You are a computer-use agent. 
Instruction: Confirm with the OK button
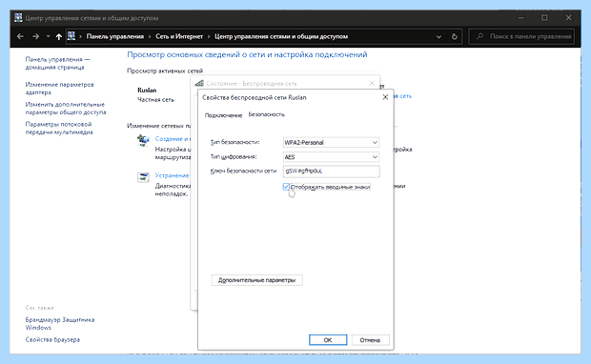(x=328, y=340)
